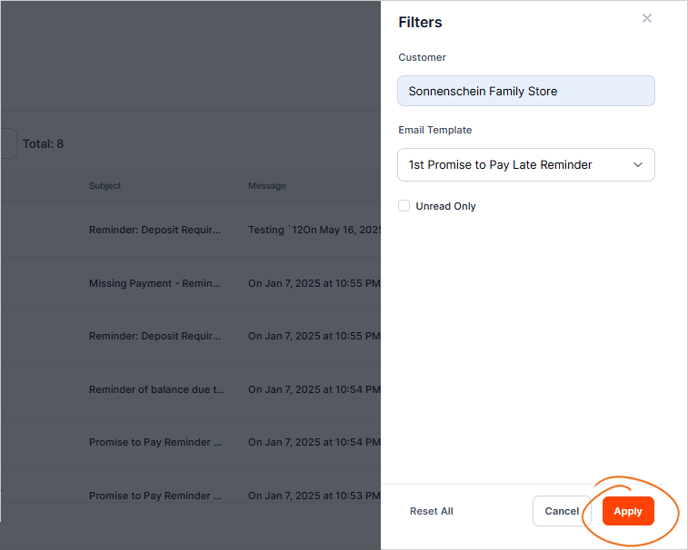Close the Filters panel with X icon
The height and width of the screenshot is (550, 688).
coord(647,19)
